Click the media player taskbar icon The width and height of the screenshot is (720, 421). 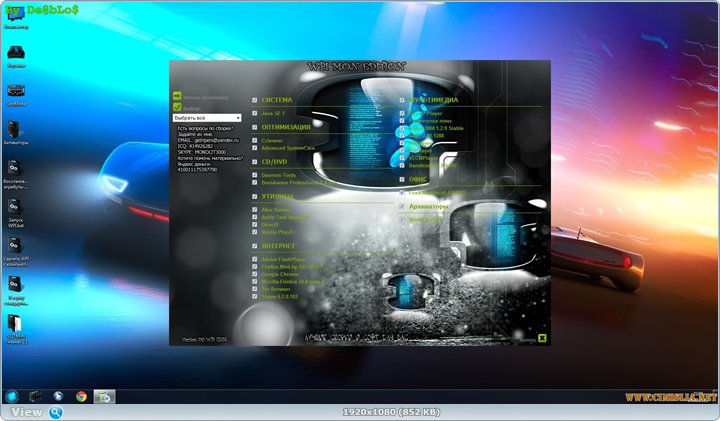(35, 397)
